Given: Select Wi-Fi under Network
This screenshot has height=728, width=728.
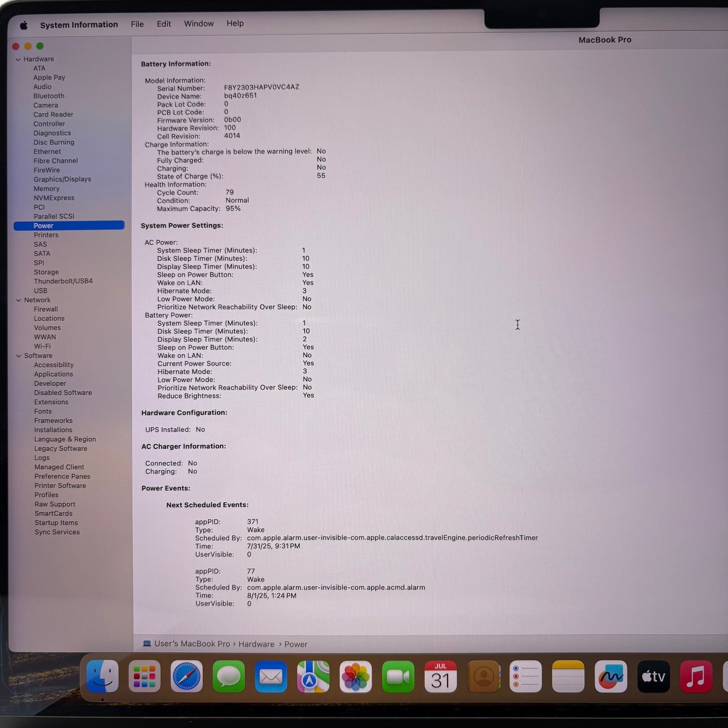Looking at the screenshot, I should pos(42,347).
